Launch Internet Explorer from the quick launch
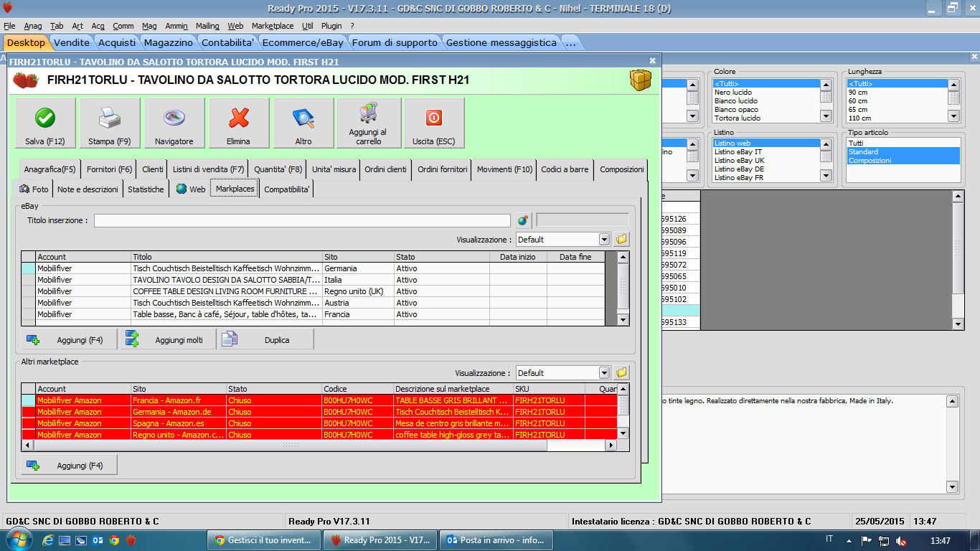The width and height of the screenshot is (980, 551). tap(48, 540)
